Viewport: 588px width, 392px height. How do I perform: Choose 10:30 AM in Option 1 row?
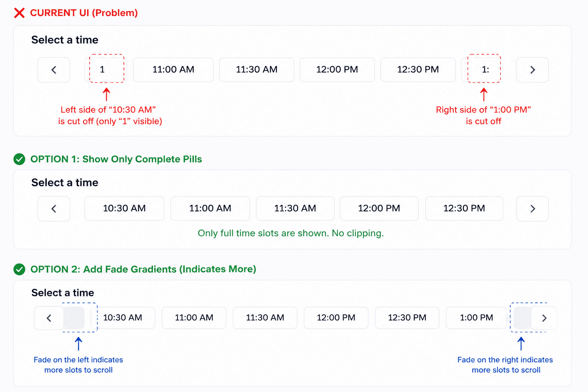[124, 209]
